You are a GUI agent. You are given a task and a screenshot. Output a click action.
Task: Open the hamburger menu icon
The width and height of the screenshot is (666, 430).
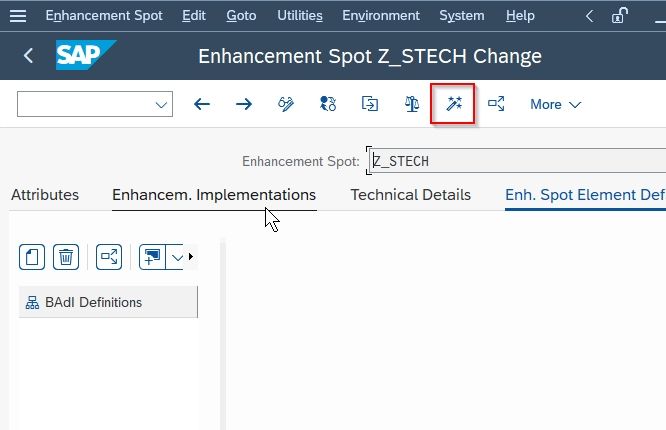click(18, 16)
